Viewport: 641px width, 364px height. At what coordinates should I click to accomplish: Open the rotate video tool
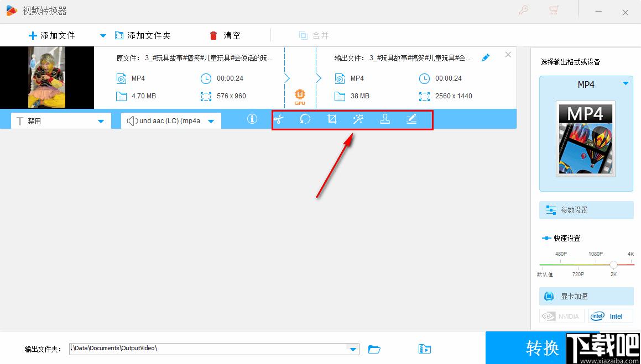click(305, 119)
